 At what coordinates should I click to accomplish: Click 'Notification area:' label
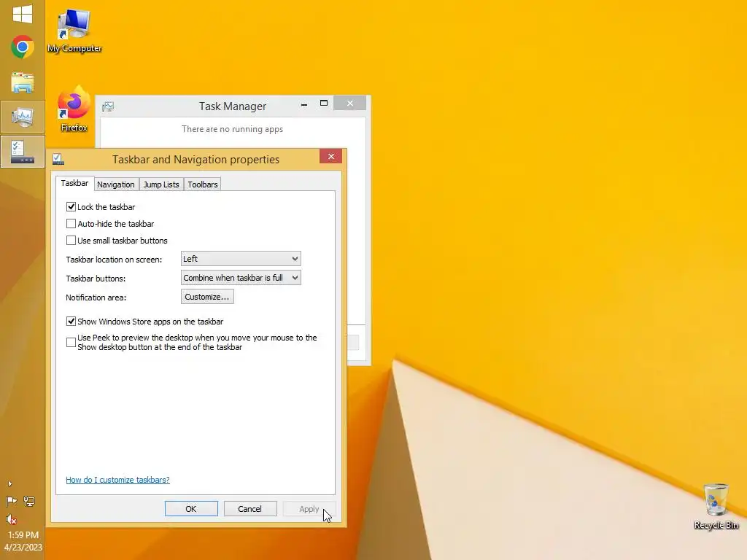pyautogui.click(x=96, y=297)
